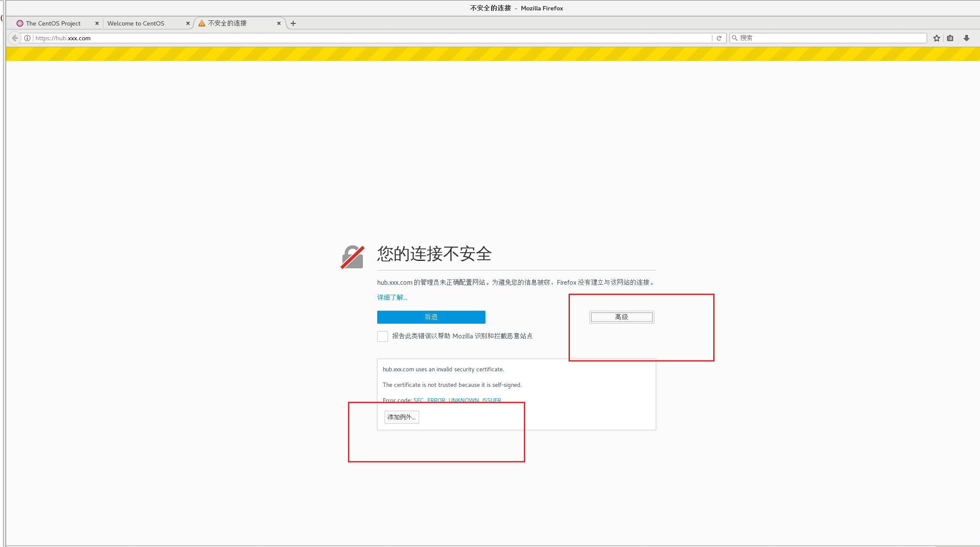The width and height of the screenshot is (980, 547).
Task: Click the blue 后退 button
Action: 431,317
